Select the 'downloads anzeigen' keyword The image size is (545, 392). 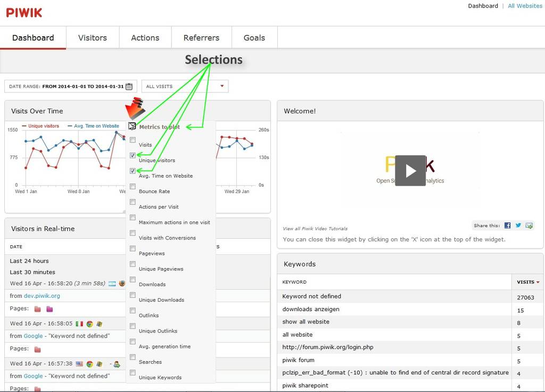click(311, 310)
